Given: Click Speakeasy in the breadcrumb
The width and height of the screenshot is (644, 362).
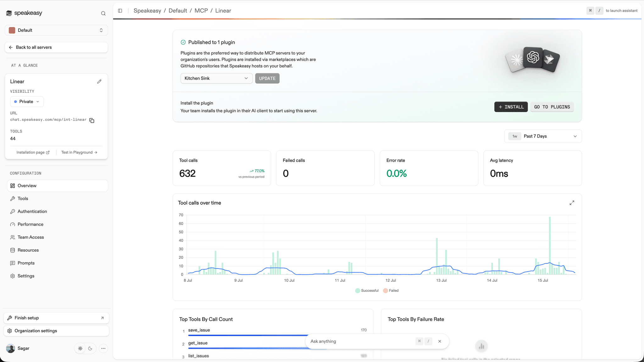Looking at the screenshot, I should click(147, 11).
